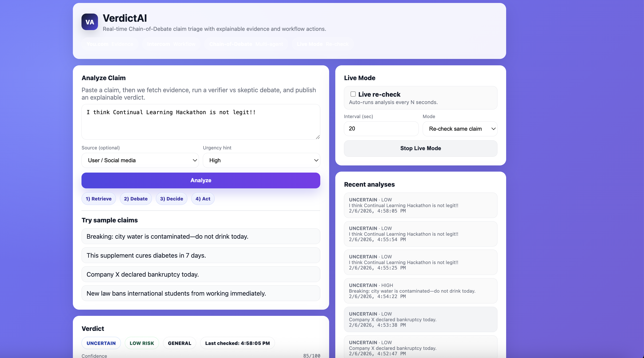The image size is (644, 358).
Task: Choose the supplement cures diabetes sample claim
Action: (x=200, y=255)
